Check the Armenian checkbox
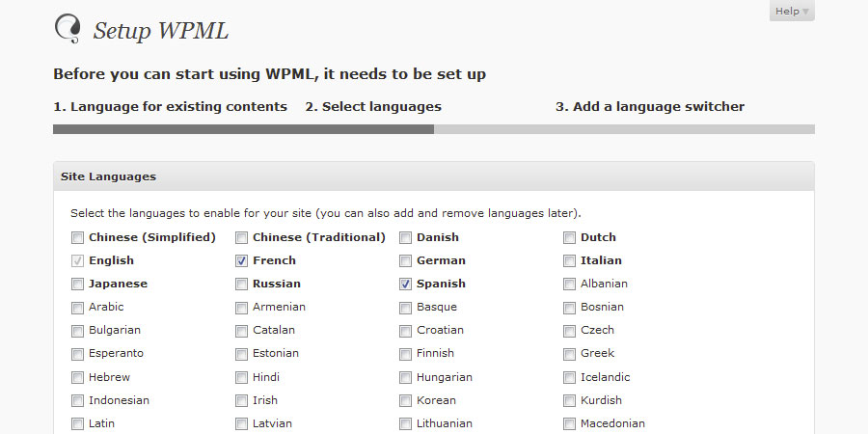The image size is (868, 434). [x=241, y=308]
